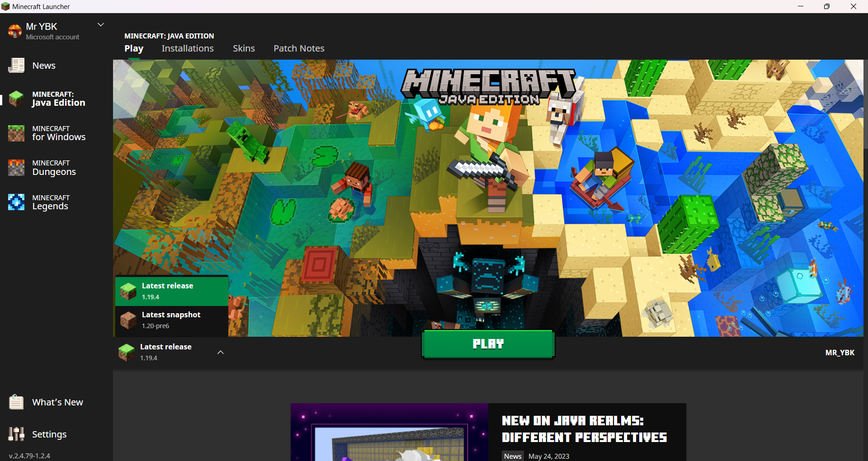This screenshot has width=868, height=461.
Task: Open the Settings sliders icon
Action: (x=16, y=434)
